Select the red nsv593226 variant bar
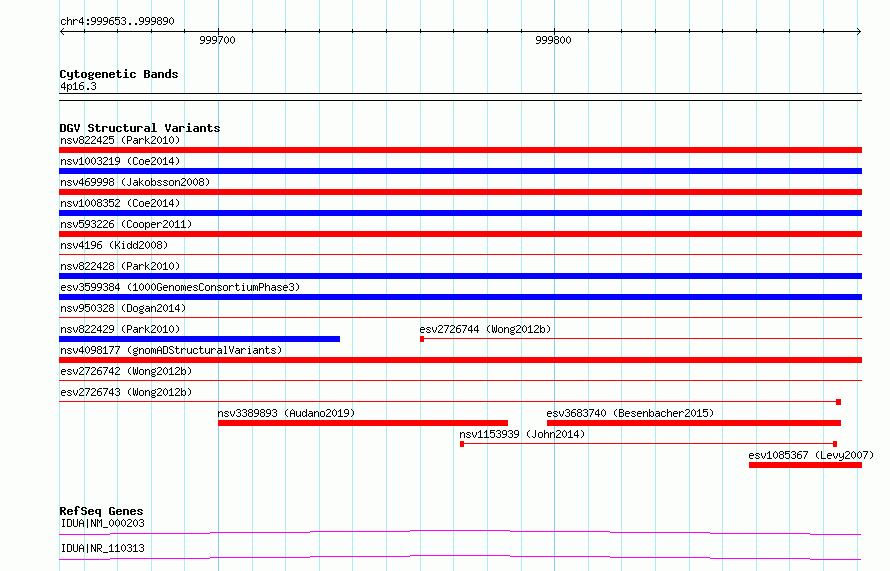This screenshot has width=890, height=571. pos(460,234)
